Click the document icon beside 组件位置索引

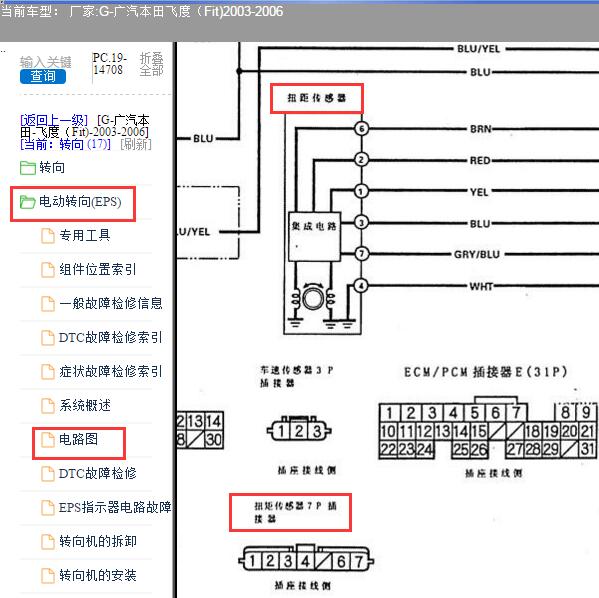click(48, 269)
